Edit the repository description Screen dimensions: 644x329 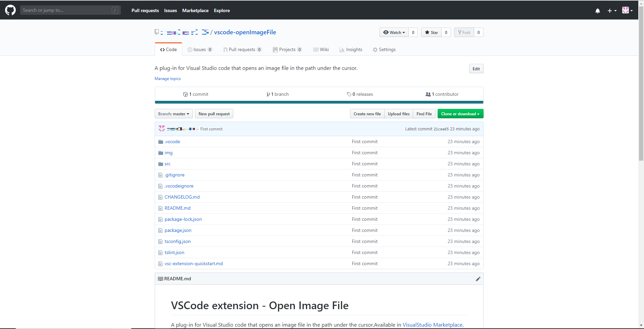476,69
